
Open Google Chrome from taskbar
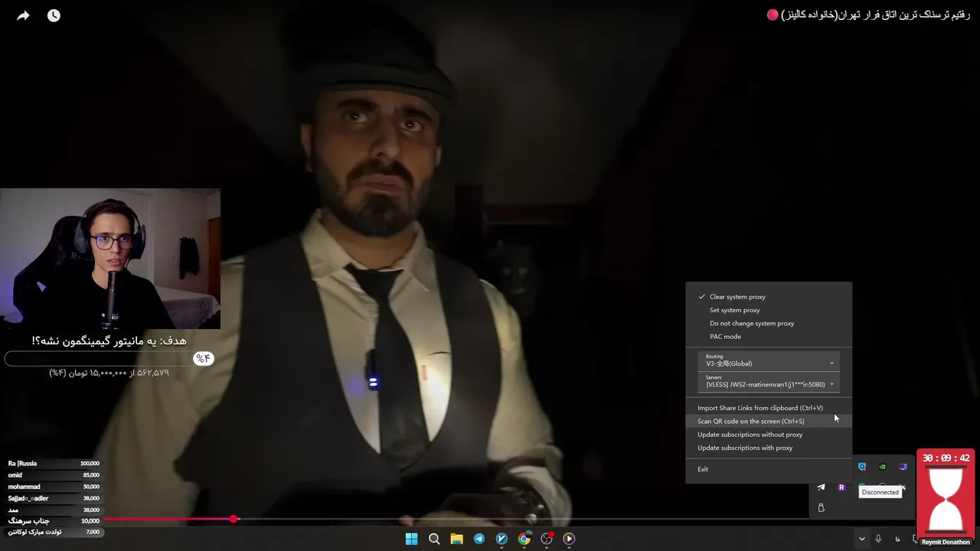[x=524, y=539]
